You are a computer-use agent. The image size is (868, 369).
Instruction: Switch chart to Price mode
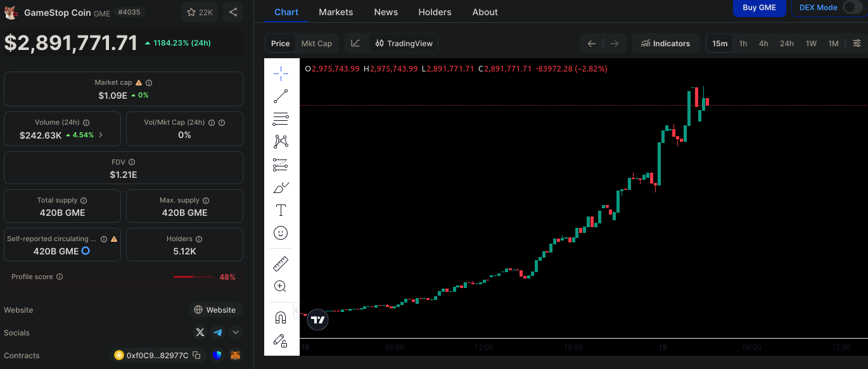pos(280,43)
